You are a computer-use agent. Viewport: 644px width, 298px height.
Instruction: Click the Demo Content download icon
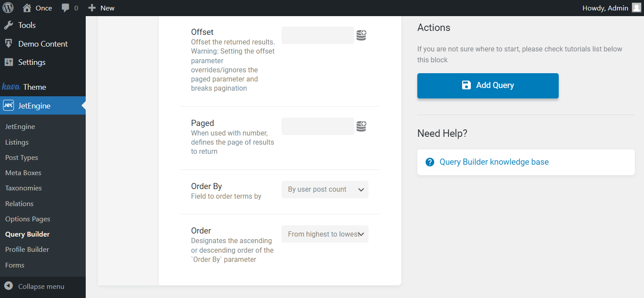tap(8, 44)
